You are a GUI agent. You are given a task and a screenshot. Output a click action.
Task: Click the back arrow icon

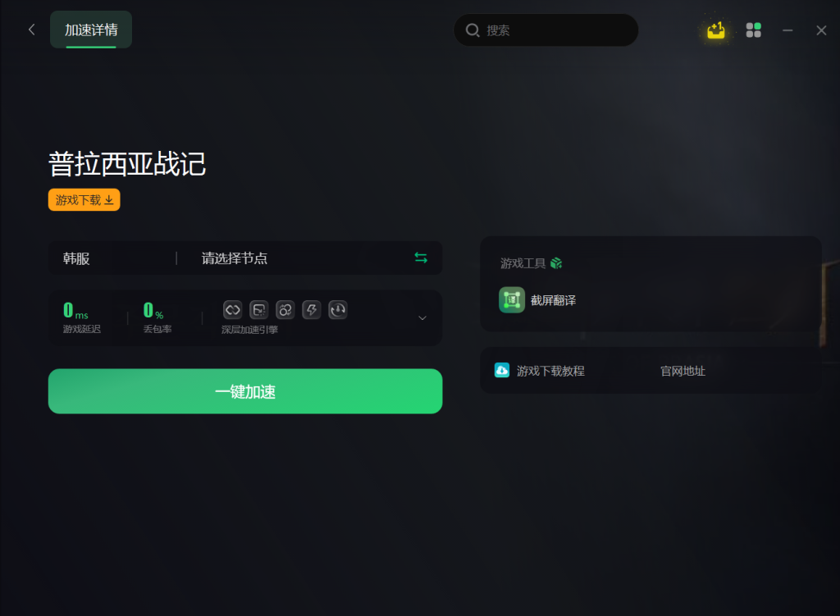point(32,30)
